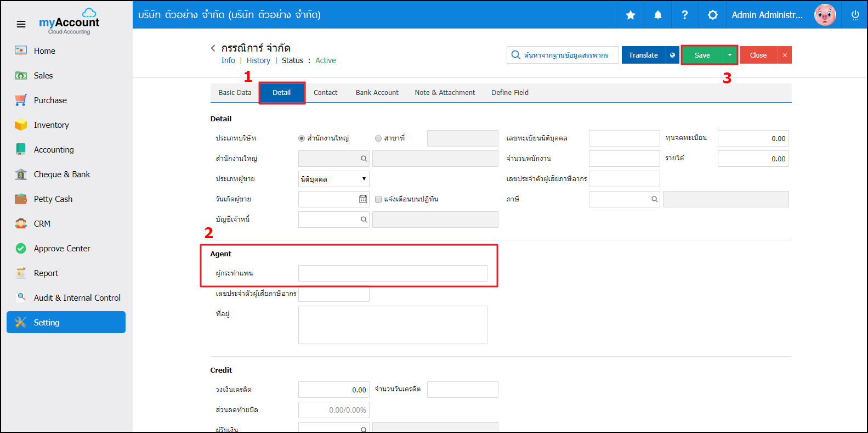Click ผู้กระทำแทน input field
Screen dimensions: 868x433
click(393, 273)
